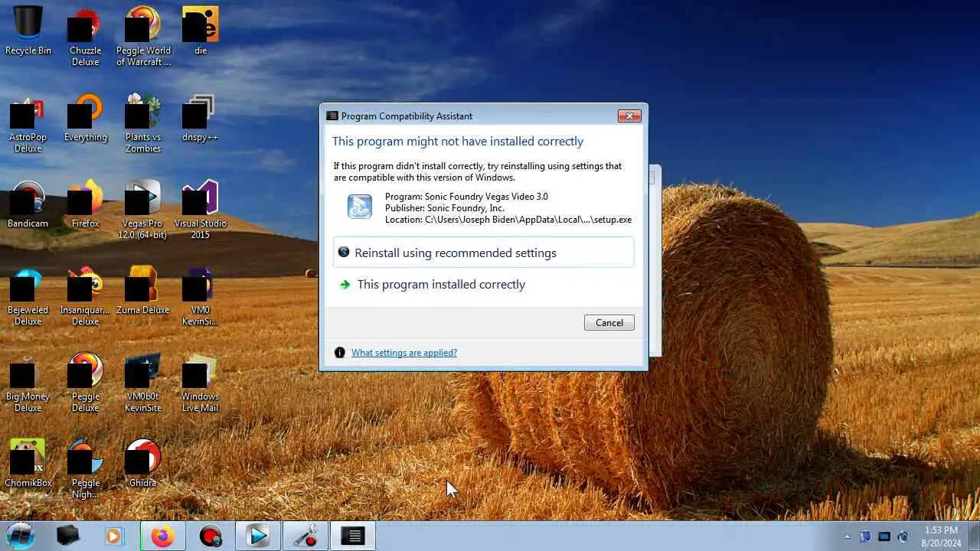This screenshot has height=551, width=980.
Task: Activate Program Compatibility Assistant taskbar button
Action: (x=352, y=536)
